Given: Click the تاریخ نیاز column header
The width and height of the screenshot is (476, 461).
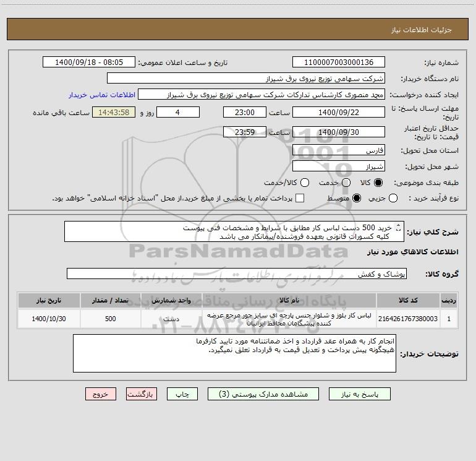Looking at the screenshot, I should (x=49, y=300).
